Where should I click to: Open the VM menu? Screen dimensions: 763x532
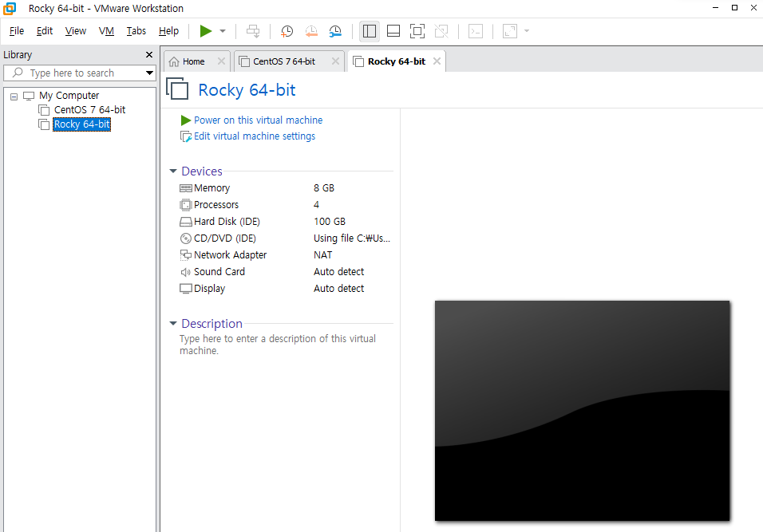pos(106,31)
